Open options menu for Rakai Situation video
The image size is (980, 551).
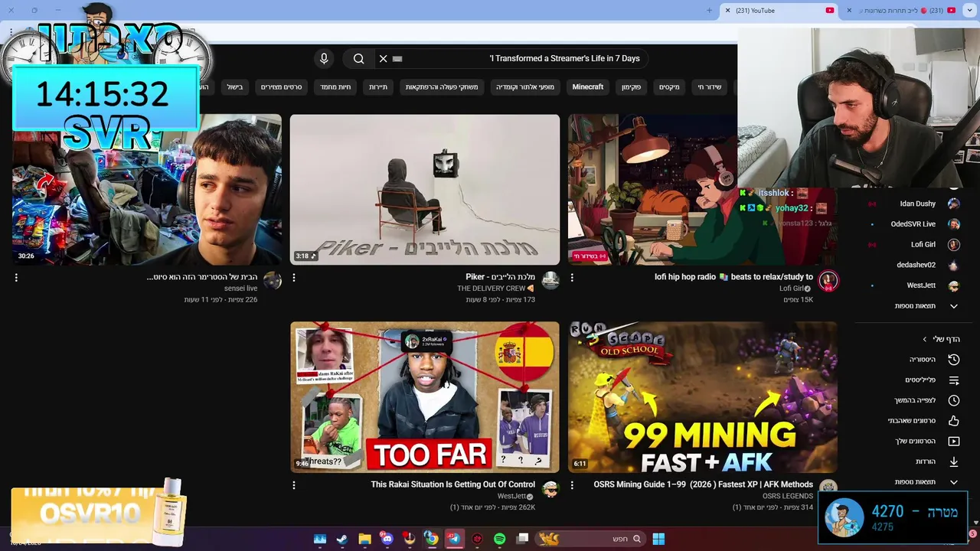(294, 485)
